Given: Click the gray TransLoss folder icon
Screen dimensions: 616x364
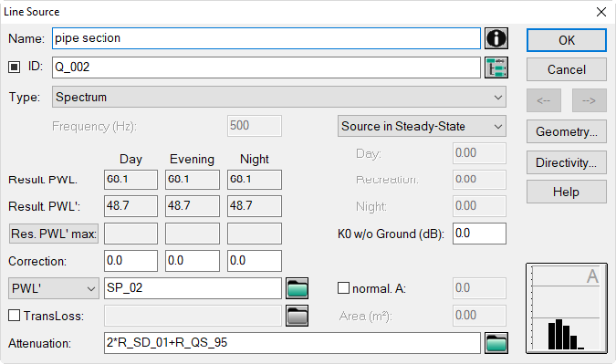Looking at the screenshot, I should (297, 316).
